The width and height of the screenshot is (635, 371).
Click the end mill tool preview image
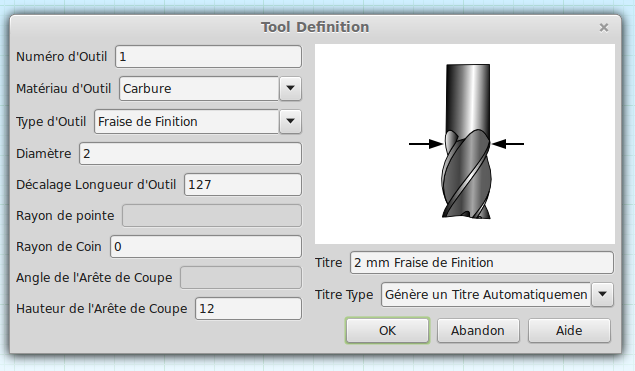[465, 144]
